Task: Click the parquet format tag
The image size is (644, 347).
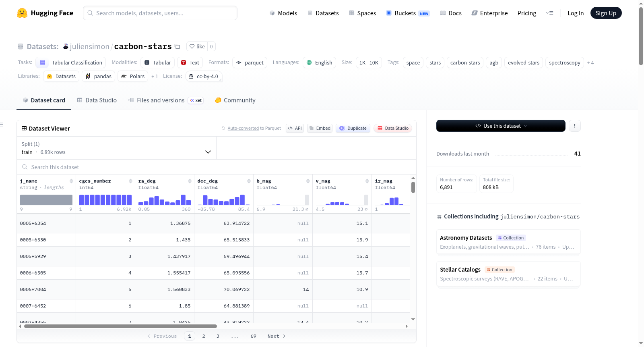Action: click(250, 62)
